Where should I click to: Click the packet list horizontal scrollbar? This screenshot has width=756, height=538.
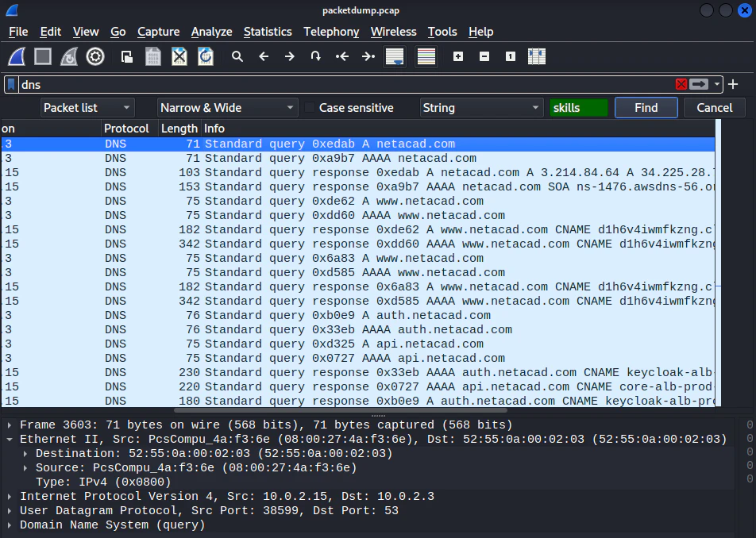[x=341, y=410]
